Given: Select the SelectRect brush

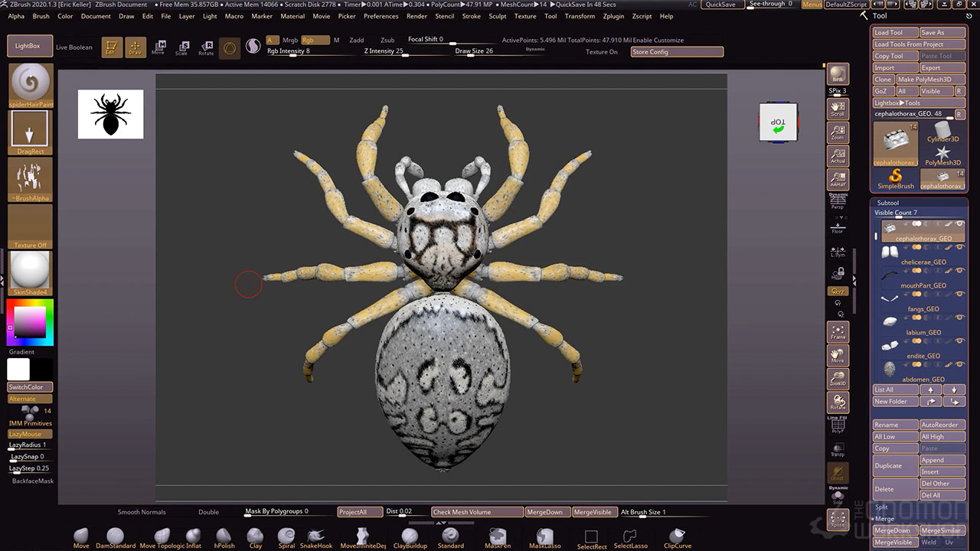Looking at the screenshot, I should pos(591,539).
